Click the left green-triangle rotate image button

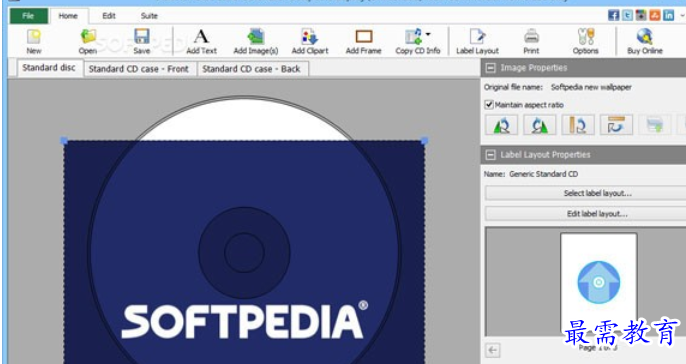click(501, 125)
